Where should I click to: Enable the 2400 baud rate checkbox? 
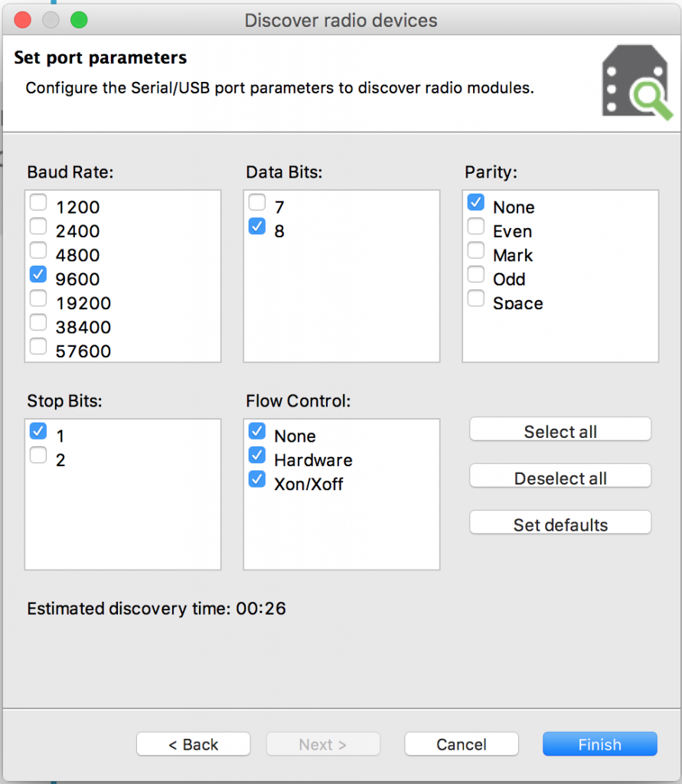pos(38,226)
